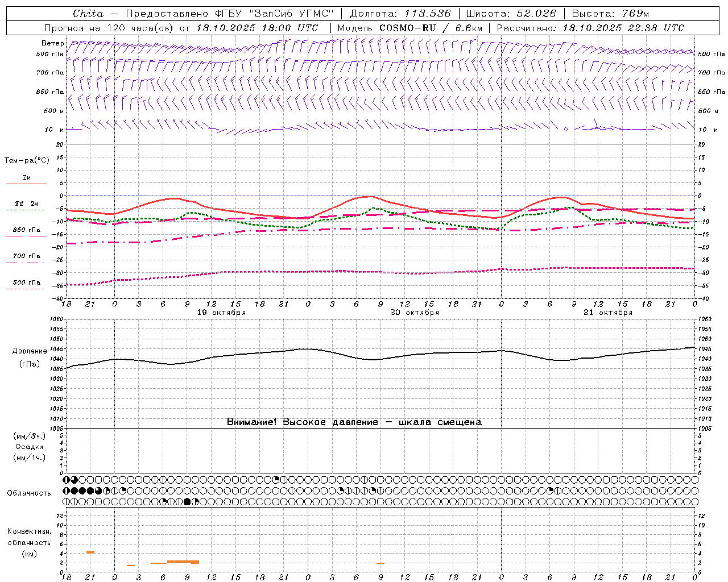Image resolution: width=728 pixels, height=582 pixels.
Task: Click the station name "Chita" in the header
Action: (x=88, y=14)
